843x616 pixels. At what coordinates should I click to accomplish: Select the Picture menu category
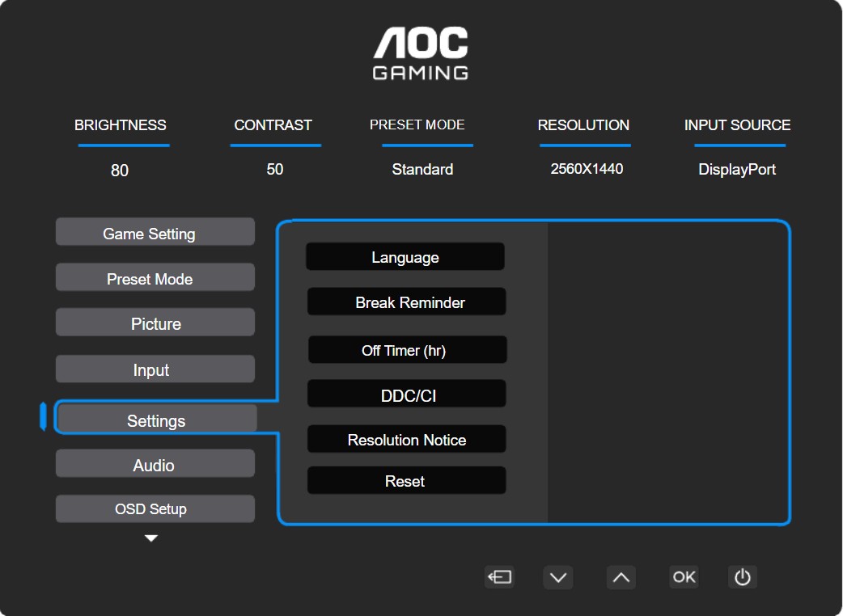[x=155, y=323]
